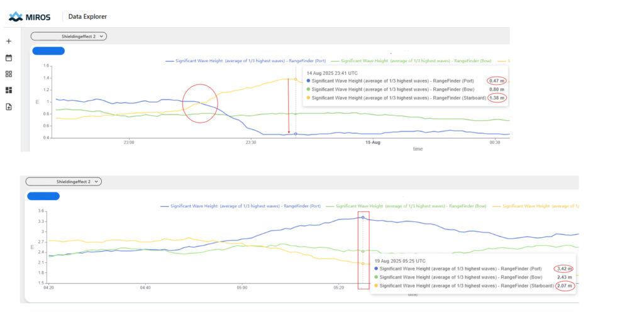Open the dashboard layout icon in the sidebar
Image resolution: width=644 pixels, height=322 pixels.
(9, 91)
